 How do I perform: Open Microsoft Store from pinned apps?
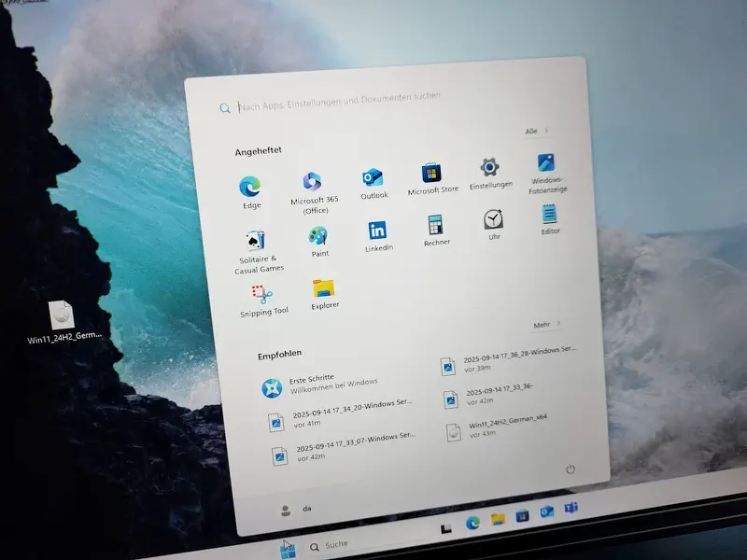pos(432,178)
